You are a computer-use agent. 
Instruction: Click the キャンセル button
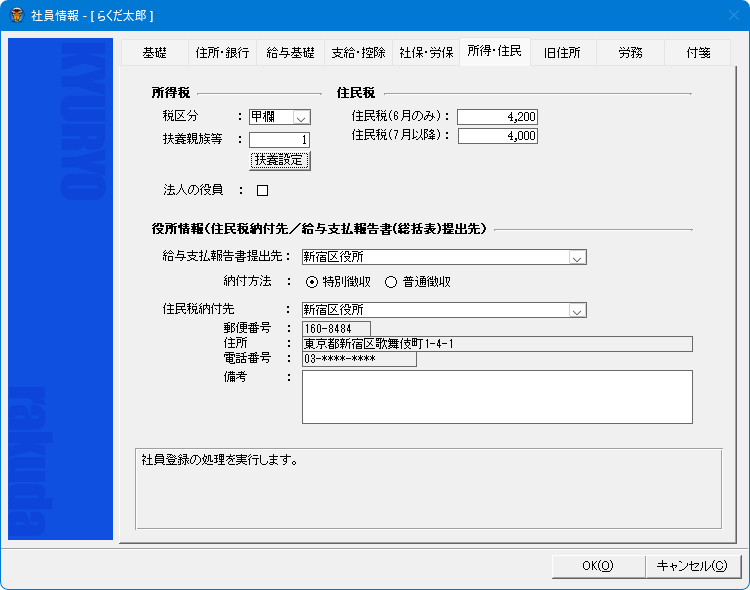pos(691,565)
